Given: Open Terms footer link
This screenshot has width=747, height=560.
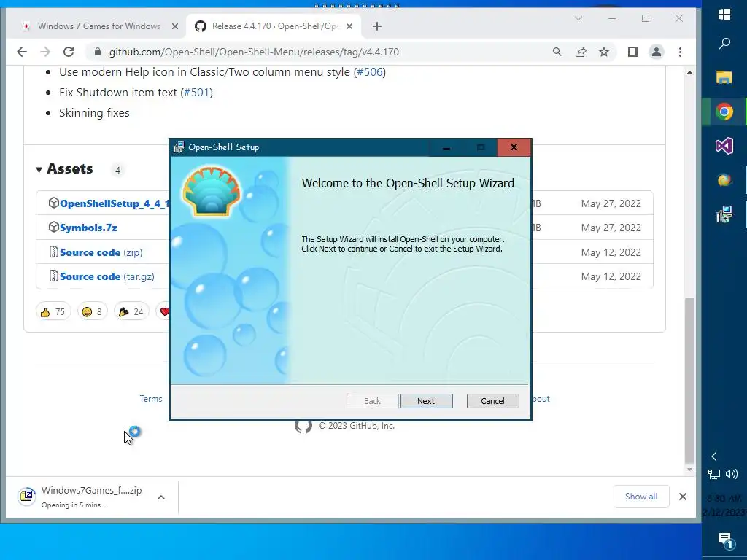Looking at the screenshot, I should [x=150, y=399].
